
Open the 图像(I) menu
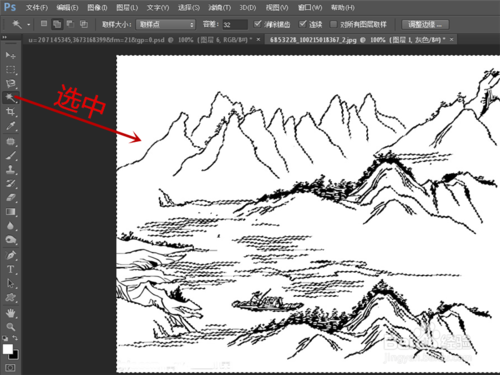[97, 7]
